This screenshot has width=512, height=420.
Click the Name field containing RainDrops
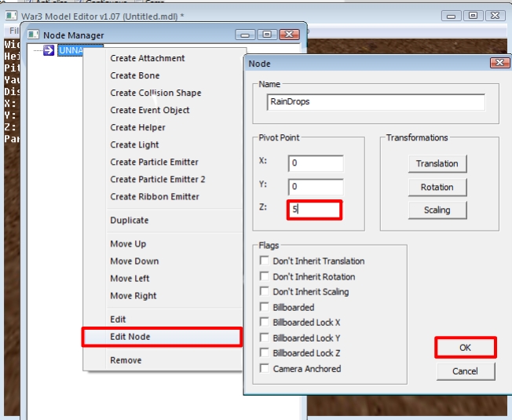(375, 102)
